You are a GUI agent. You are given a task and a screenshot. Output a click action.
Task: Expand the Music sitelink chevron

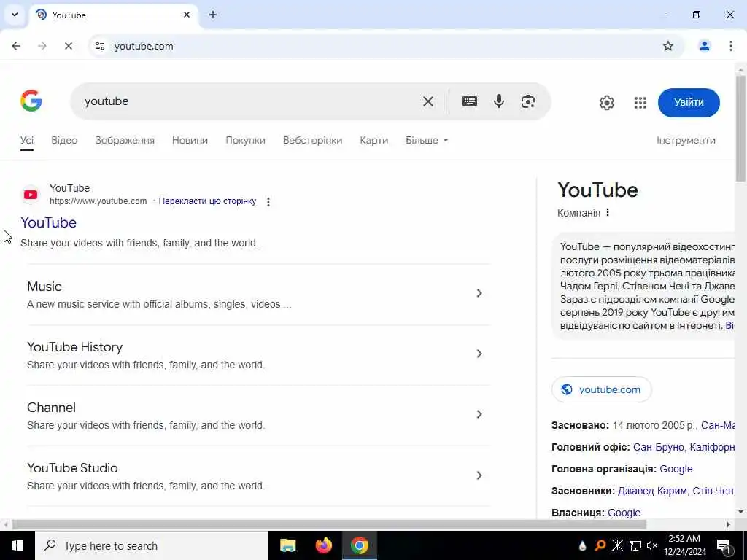pos(479,293)
